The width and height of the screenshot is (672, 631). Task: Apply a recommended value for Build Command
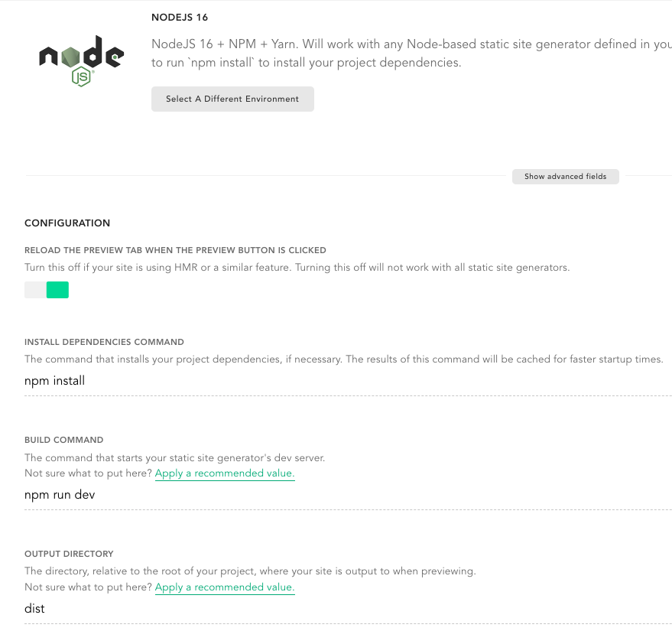click(225, 473)
